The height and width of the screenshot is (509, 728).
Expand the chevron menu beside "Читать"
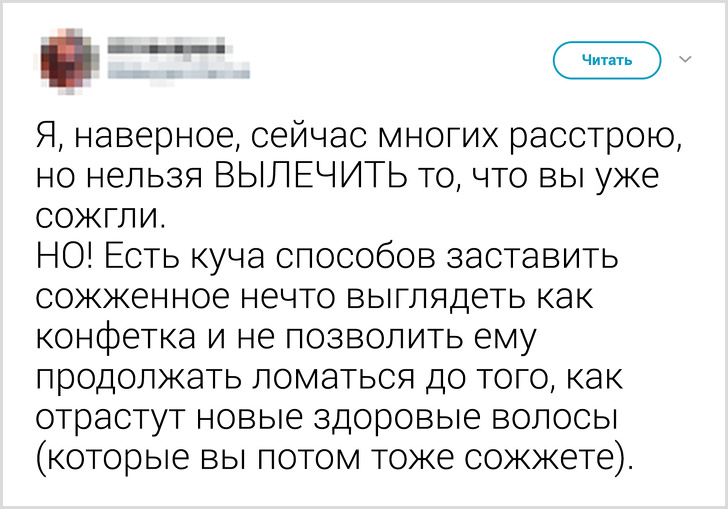tap(685, 60)
